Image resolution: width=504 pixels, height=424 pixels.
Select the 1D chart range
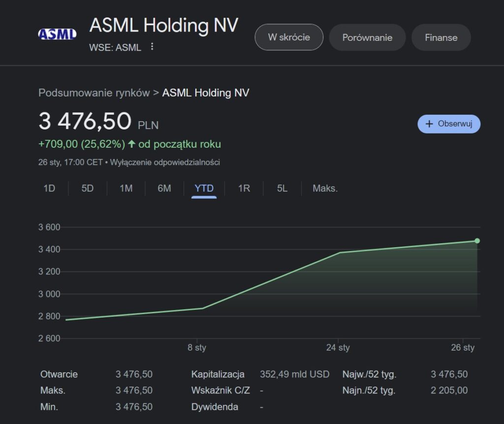[x=49, y=188]
